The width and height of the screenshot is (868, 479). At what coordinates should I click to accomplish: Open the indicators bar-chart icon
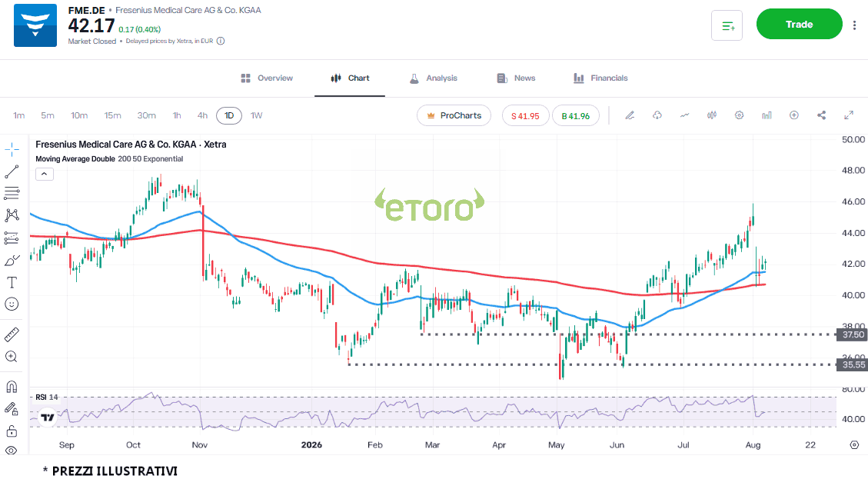767,115
